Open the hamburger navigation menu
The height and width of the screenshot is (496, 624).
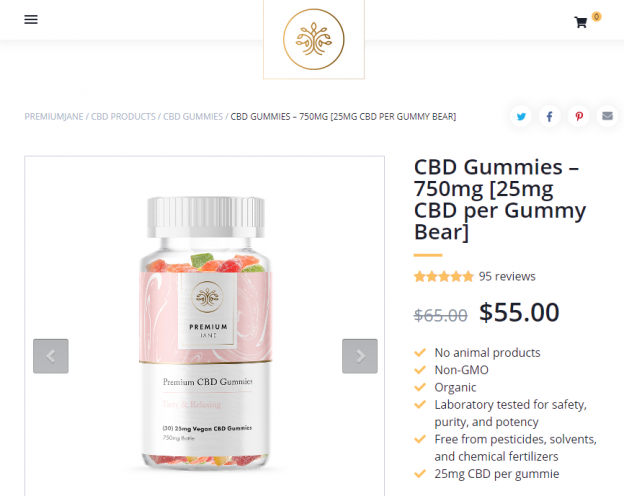(31, 19)
